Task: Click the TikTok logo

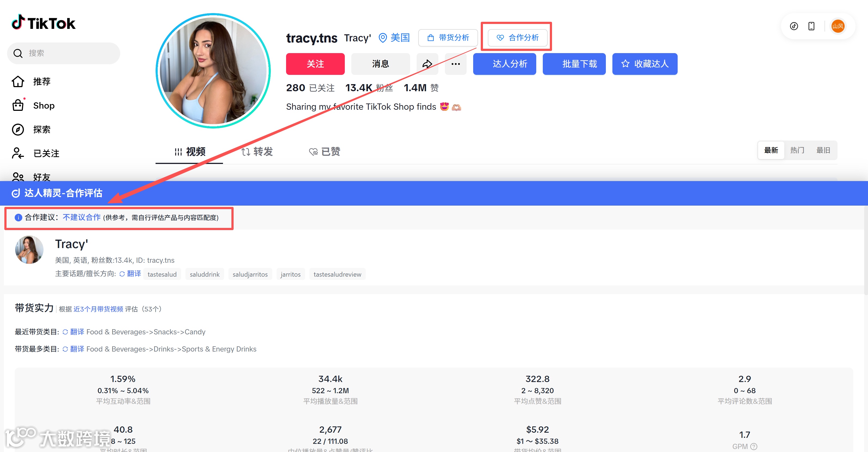Action: coord(44,23)
